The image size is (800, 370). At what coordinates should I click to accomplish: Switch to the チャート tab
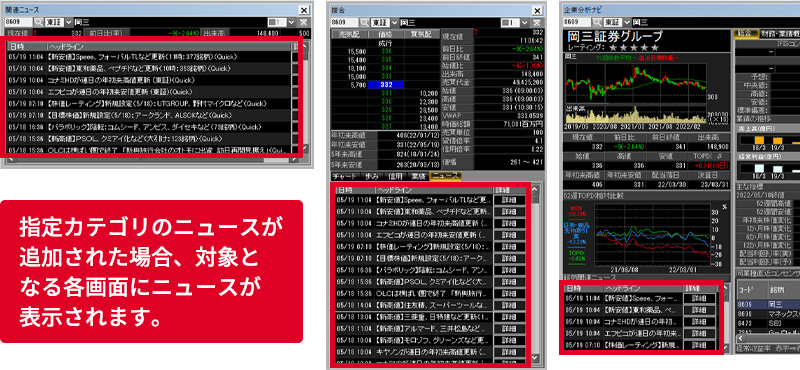click(x=345, y=176)
